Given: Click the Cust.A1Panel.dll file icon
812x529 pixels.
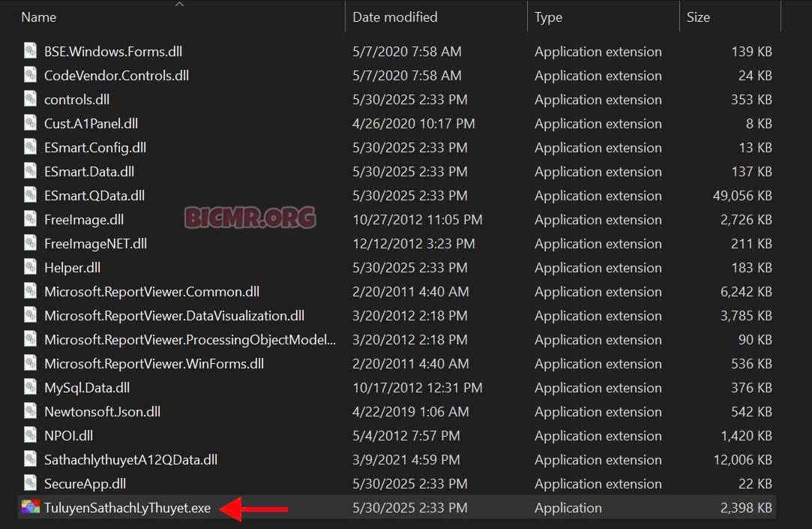Looking at the screenshot, I should point(31,123).
